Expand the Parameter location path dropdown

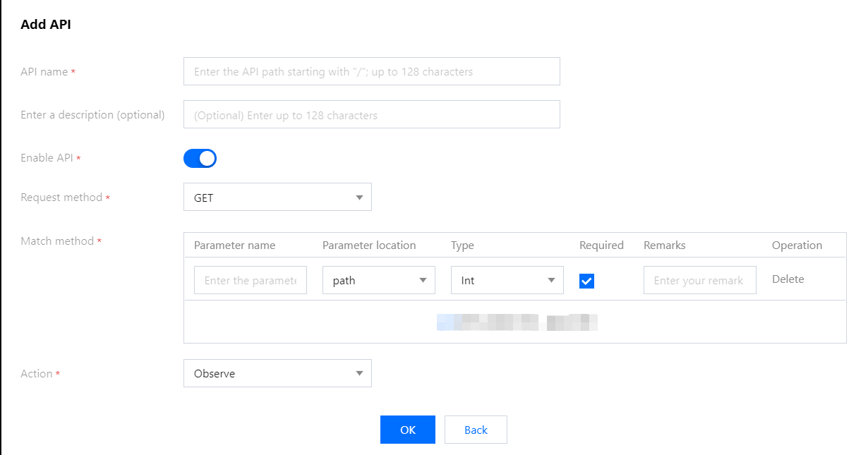point(379,280)
